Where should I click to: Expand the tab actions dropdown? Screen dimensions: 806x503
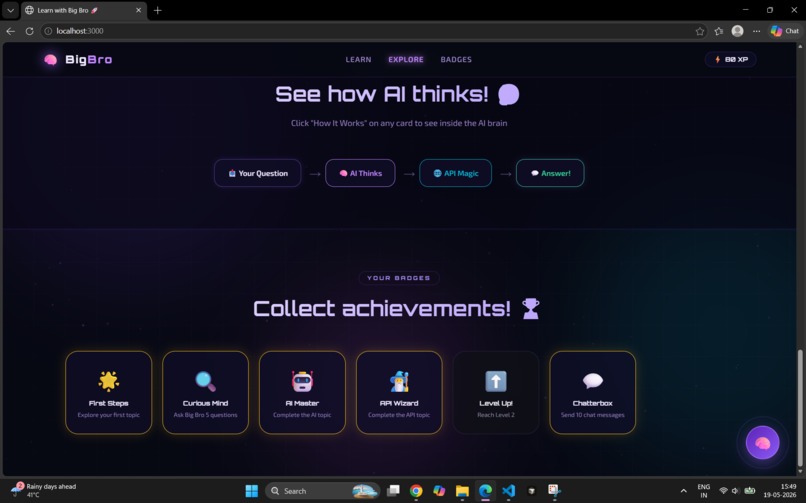pyautogui.click(x=10, y=10)
